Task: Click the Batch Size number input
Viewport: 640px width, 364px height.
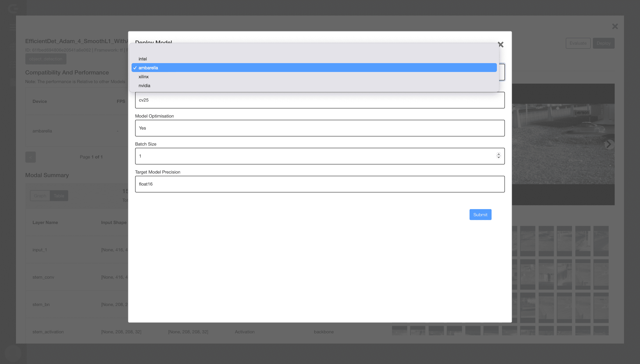Action: tap(320, 156)
